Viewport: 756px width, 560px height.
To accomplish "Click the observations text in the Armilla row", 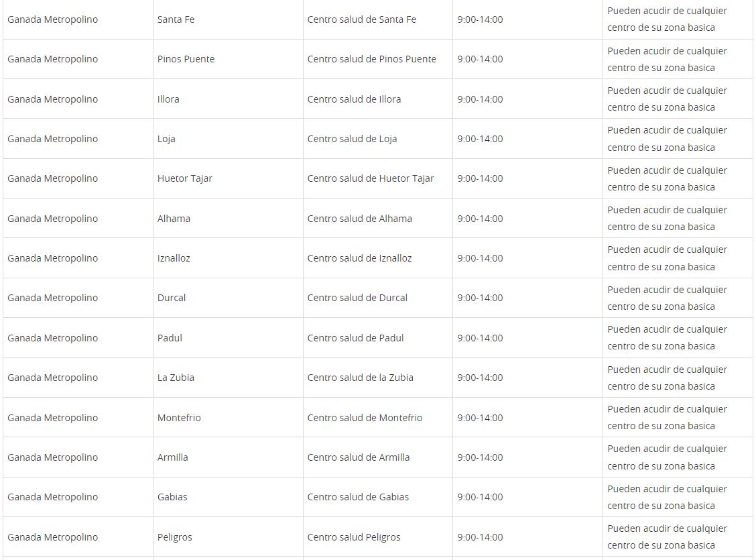I will pos(667,457).
